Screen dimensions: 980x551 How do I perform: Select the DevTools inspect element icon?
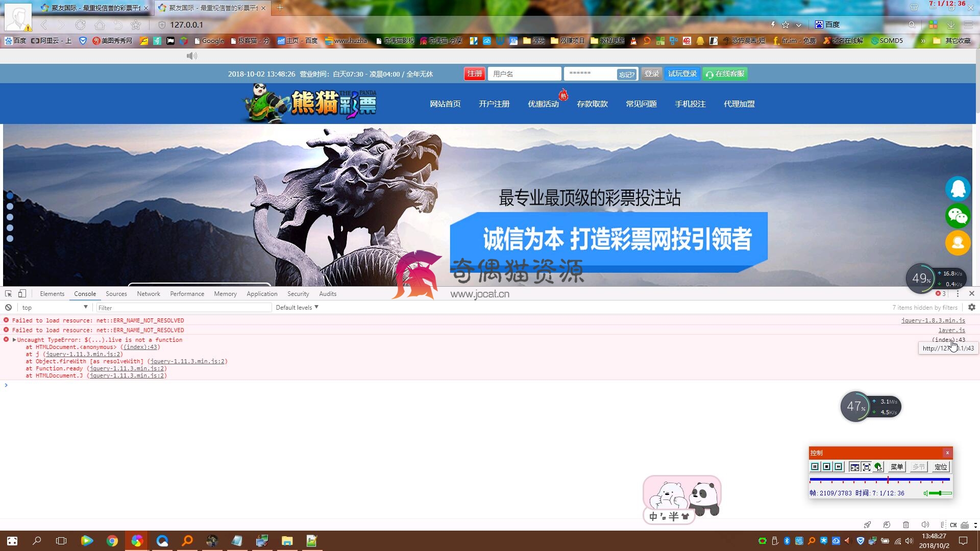[8, 293]
